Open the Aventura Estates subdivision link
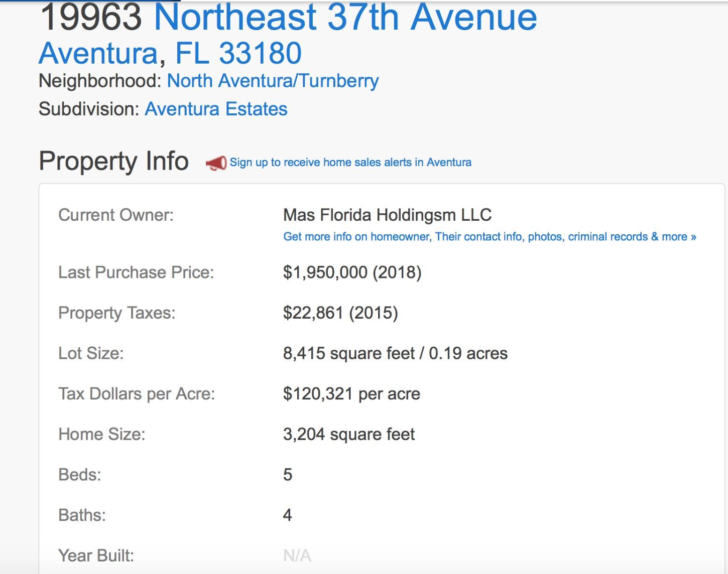Screen dimensions: 728x574 pyautogui.click(x=216, y=109)
